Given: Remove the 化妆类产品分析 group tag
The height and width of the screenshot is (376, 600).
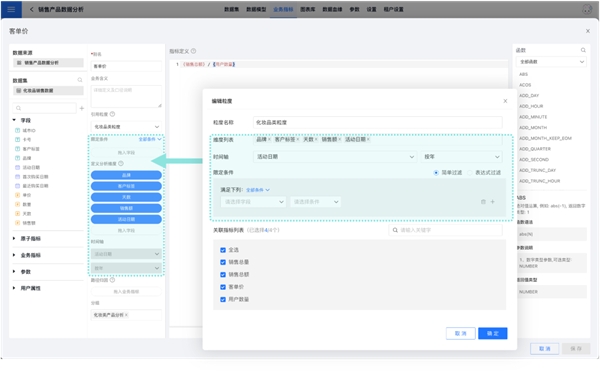Looking at the screenshot, I should pos(126,315).
